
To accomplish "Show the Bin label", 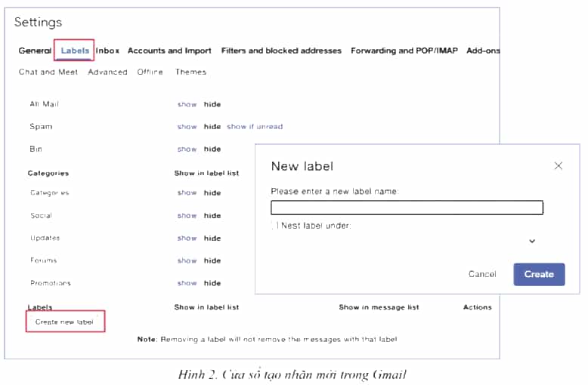I will pos(187,149).
